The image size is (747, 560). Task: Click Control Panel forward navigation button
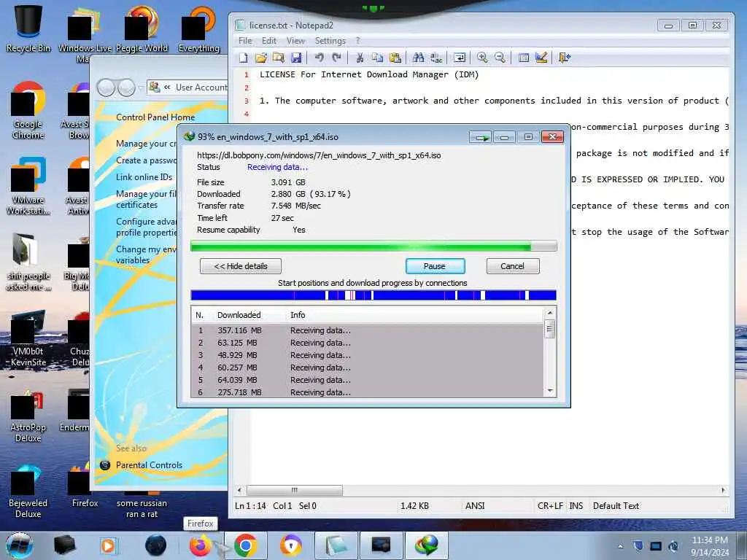tap(126, 87)
